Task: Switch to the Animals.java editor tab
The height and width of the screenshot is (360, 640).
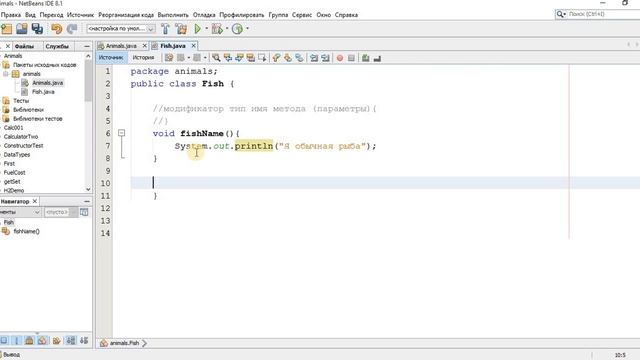Action: [x=121, y=46]
